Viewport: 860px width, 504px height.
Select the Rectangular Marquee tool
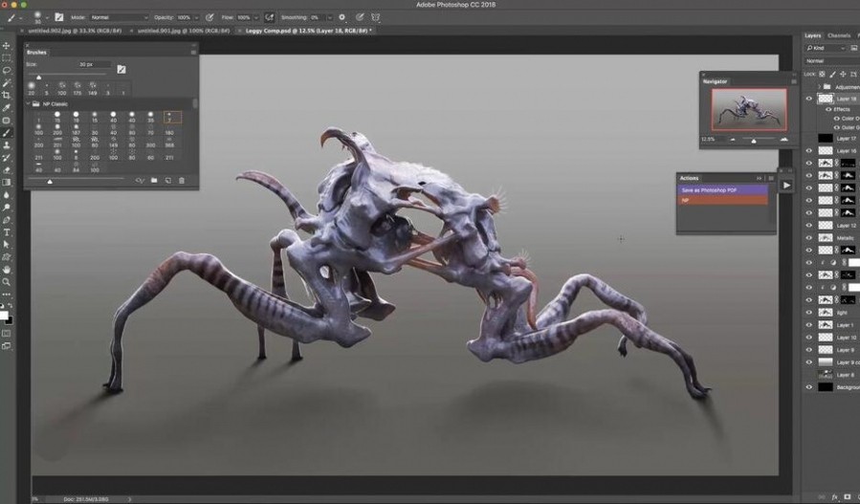tap(7, 58)
